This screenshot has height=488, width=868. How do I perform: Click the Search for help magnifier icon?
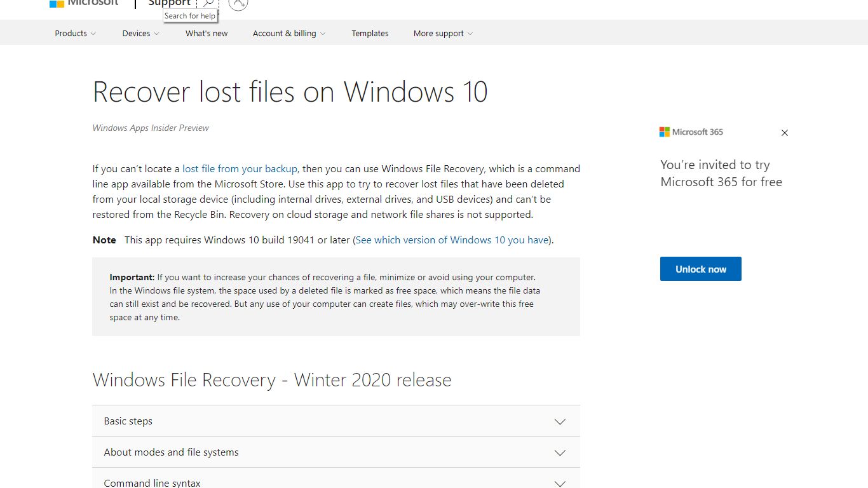click(208, 3)
